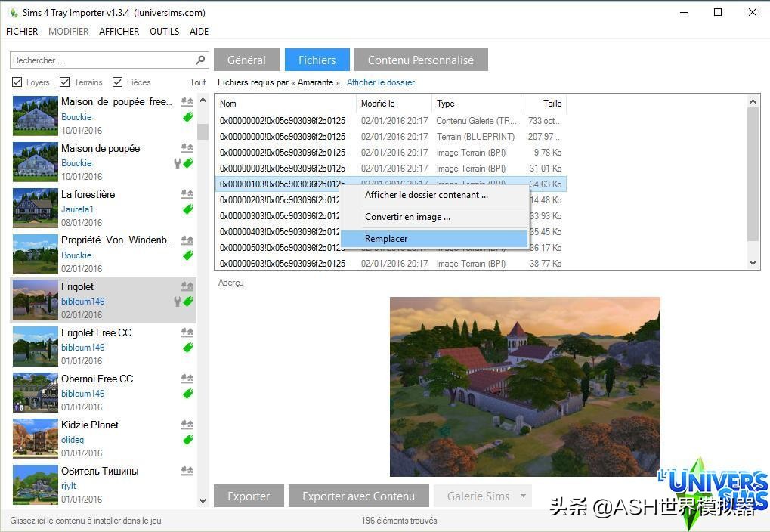770x532 pixels.
Task: Click the Afficher le dossier link
Action: [381, 82]
